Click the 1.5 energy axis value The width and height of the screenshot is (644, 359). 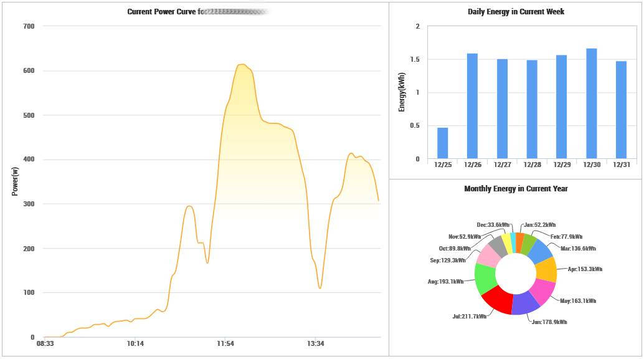414,60
